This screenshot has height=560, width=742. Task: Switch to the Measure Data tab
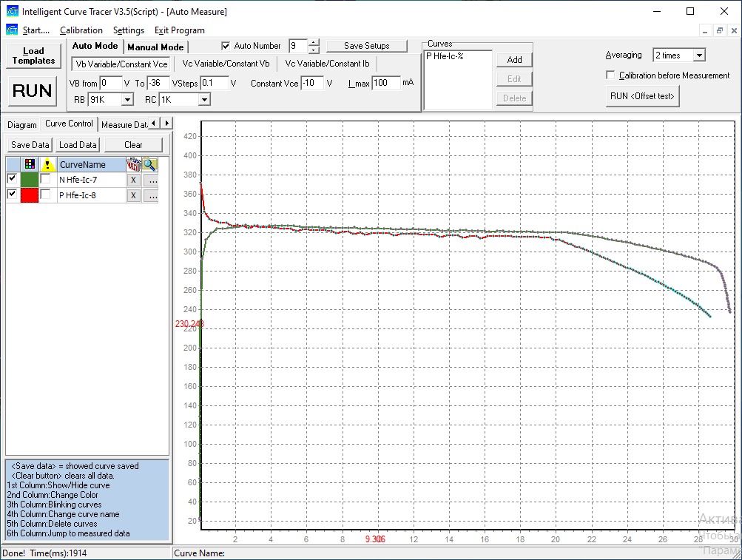click(x=124, y=125)
